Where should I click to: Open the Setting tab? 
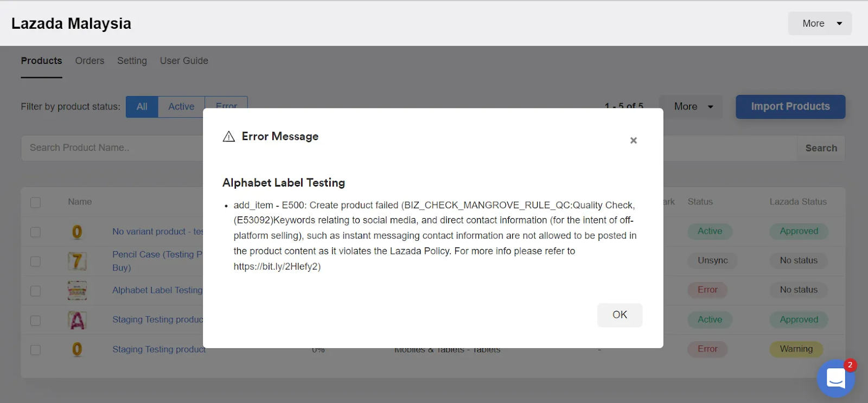pos(132,61)
